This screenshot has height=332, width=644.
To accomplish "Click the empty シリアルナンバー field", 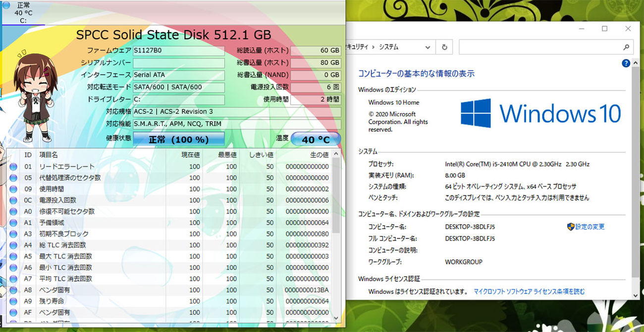I will click(179, 63).
